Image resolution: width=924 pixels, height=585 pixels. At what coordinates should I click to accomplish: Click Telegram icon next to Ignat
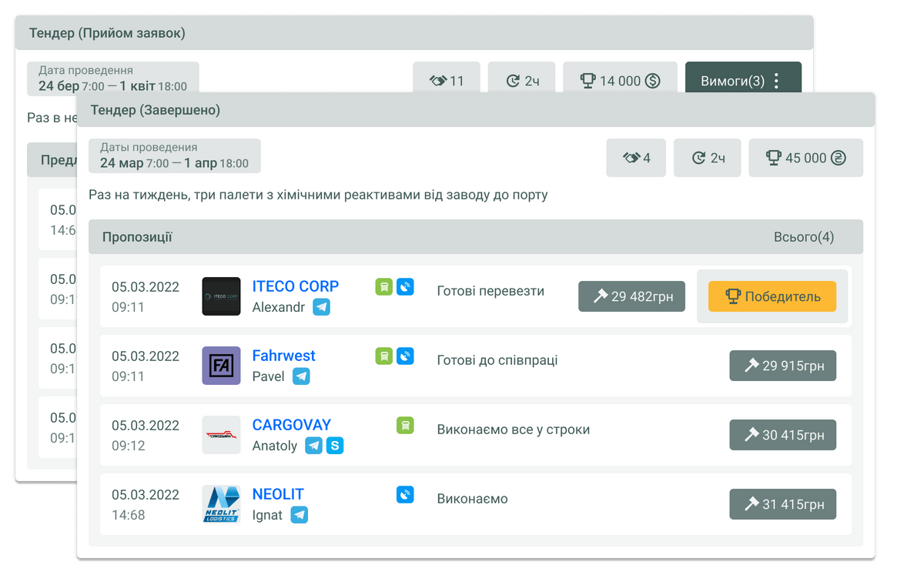click(300, 515)
